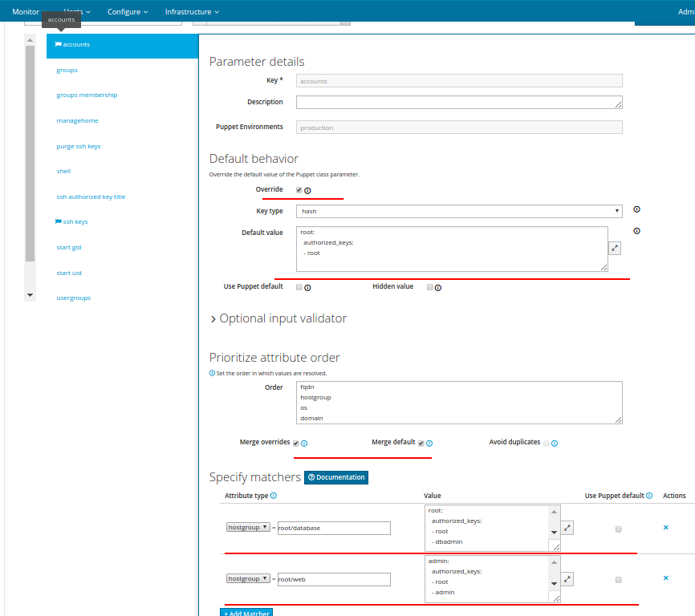Open the Monitor menu
Viewport: 695px width, 616px height.
pos(29,11)
